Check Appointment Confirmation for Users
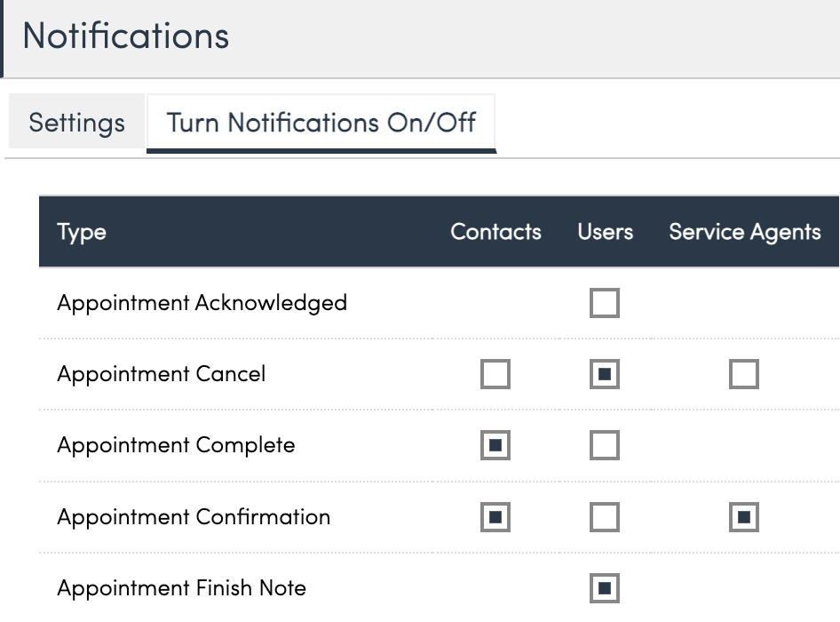The height and width of the screenshot is (622, 840). (x=605, y=517)
